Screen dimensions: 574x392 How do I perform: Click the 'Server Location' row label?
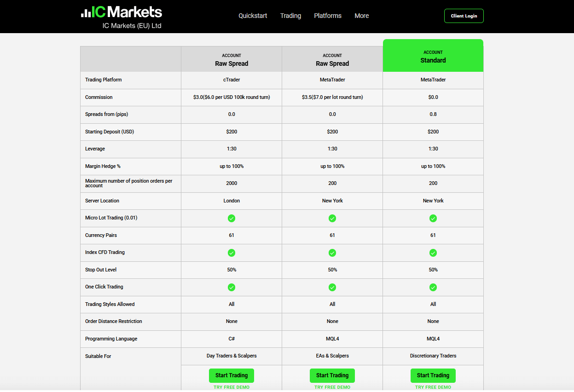click(102, 201)
